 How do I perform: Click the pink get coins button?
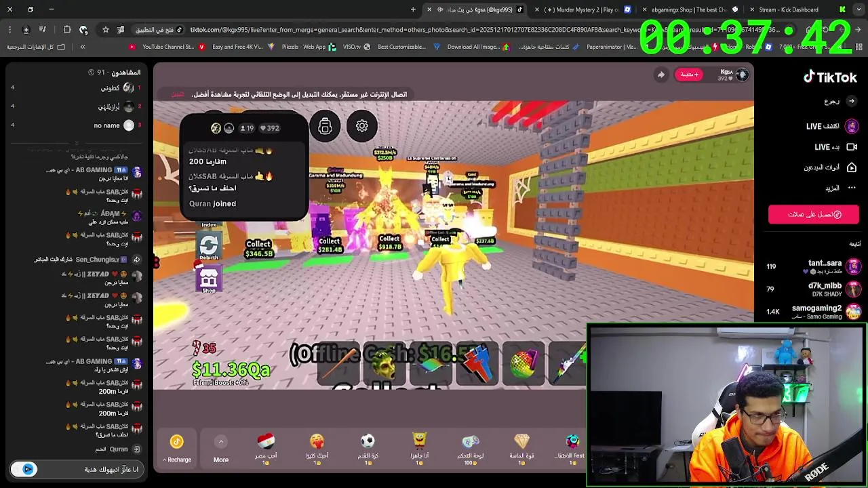[x=814, y=214]
